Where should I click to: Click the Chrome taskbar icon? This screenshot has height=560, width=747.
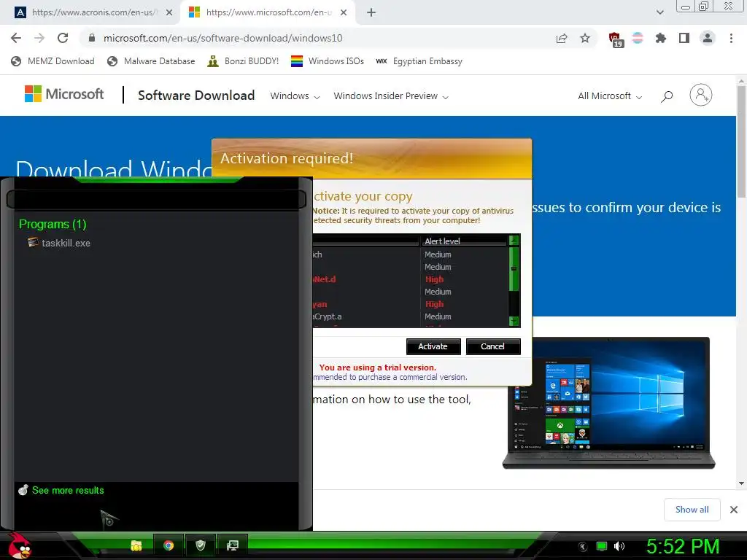[x=169, y=545]
